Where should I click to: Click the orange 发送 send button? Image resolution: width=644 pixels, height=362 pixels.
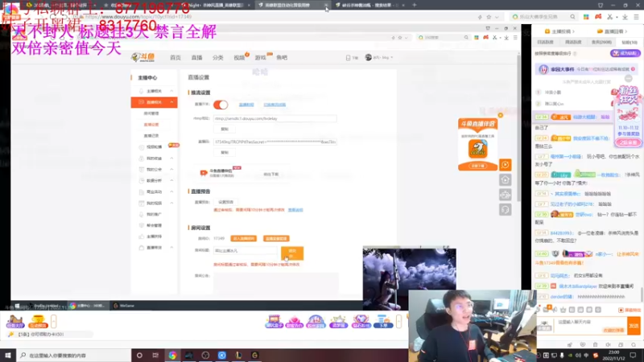pyautogui.click(x=634, y=326)
